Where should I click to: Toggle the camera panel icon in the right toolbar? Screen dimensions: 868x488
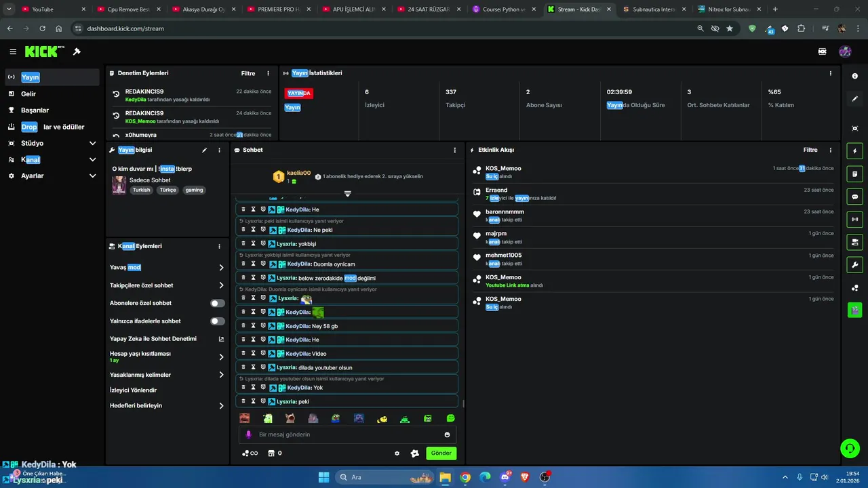click(854, 242)
